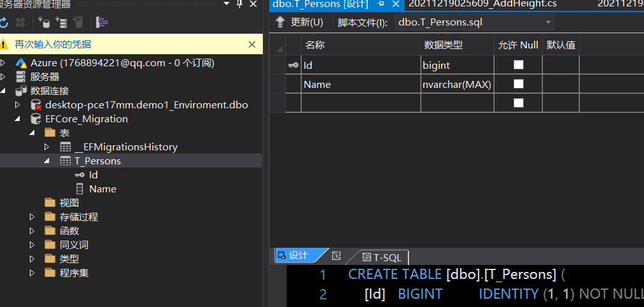
Task: Expand desktop-pce17mm.demo1_Enviroment.dbo connection
Action: point(18,105)
